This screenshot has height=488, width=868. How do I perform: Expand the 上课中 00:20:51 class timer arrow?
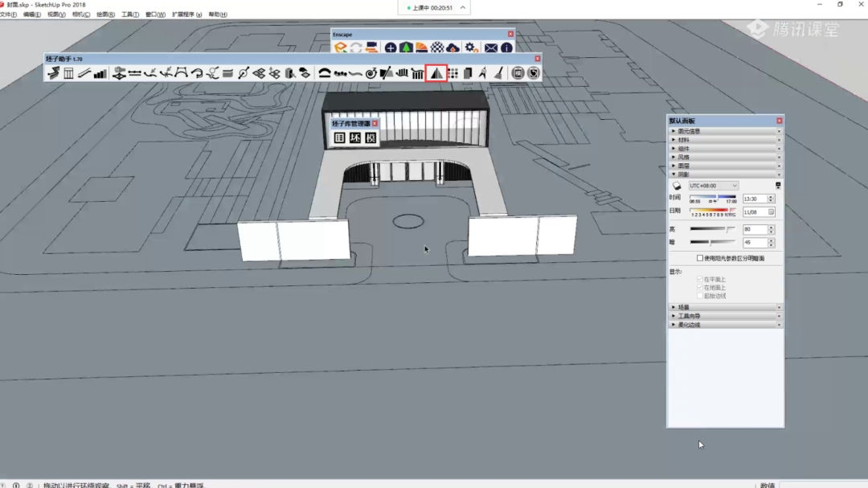(x=463, y=8)
